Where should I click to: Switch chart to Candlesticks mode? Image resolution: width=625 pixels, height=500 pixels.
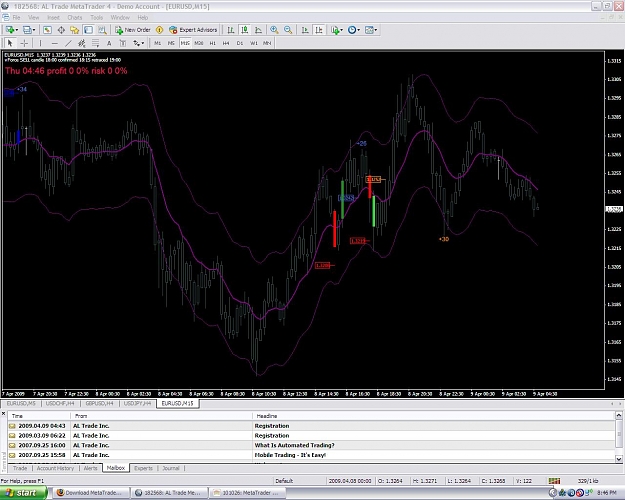(244, 30)
